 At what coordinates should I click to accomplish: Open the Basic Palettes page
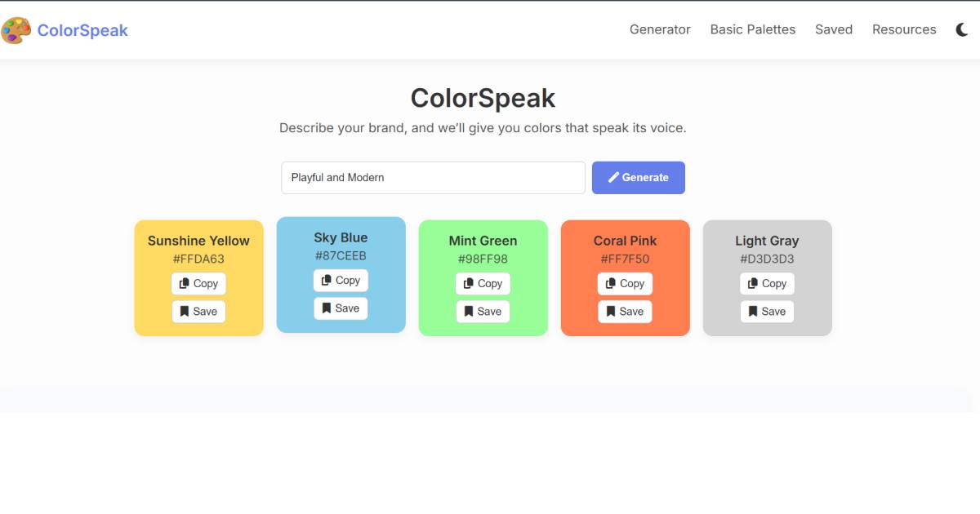tap(752, 29)
